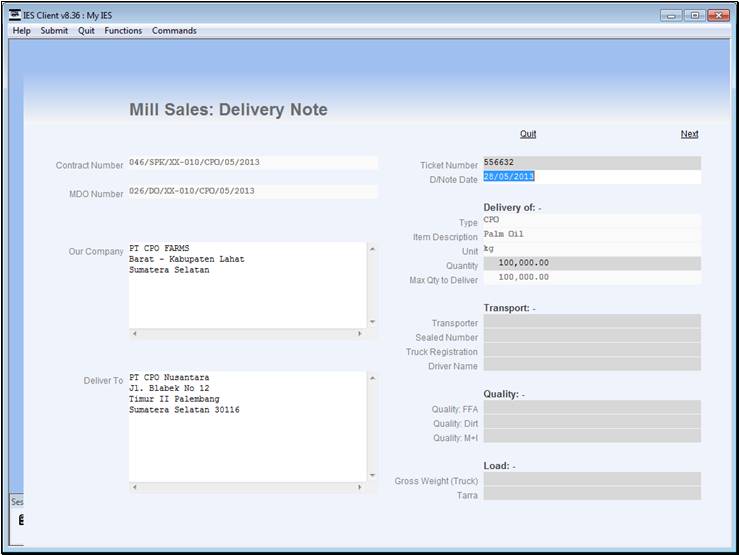
Task: Click the Next link
Action: [689, 134]
